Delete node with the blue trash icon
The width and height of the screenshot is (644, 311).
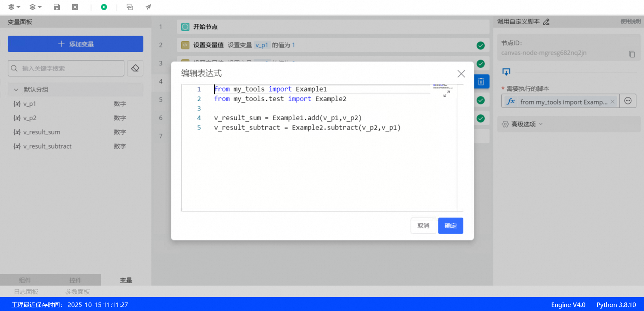click(481, 82)
